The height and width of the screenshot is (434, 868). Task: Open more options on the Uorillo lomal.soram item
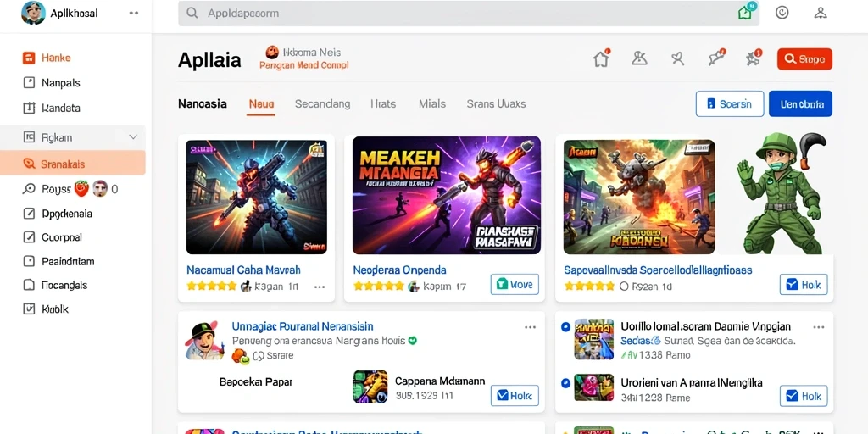[820, 327]
